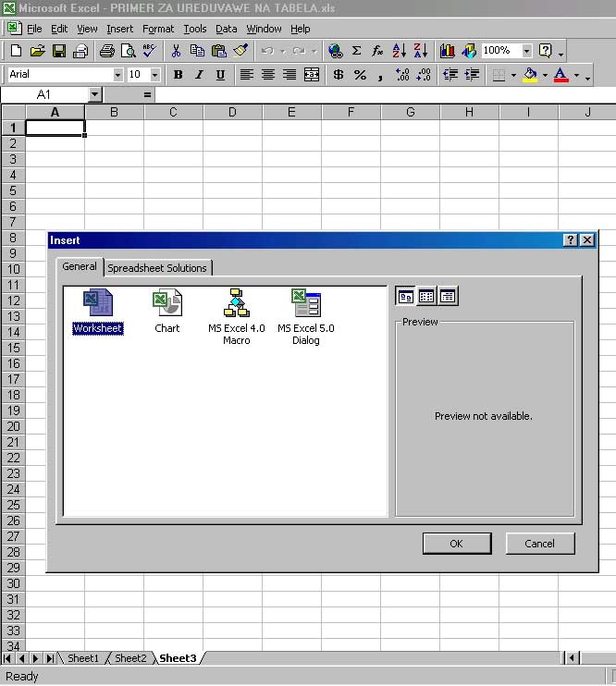The width and height of the screenshot is (616, 686).
Task: Open the Office Assistant help icon
Action: (545, 51)
